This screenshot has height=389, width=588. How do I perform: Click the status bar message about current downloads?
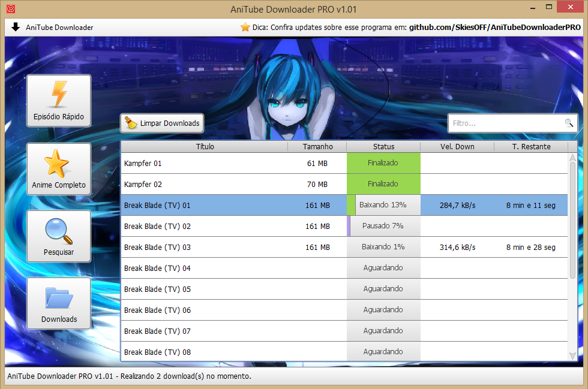130,376
